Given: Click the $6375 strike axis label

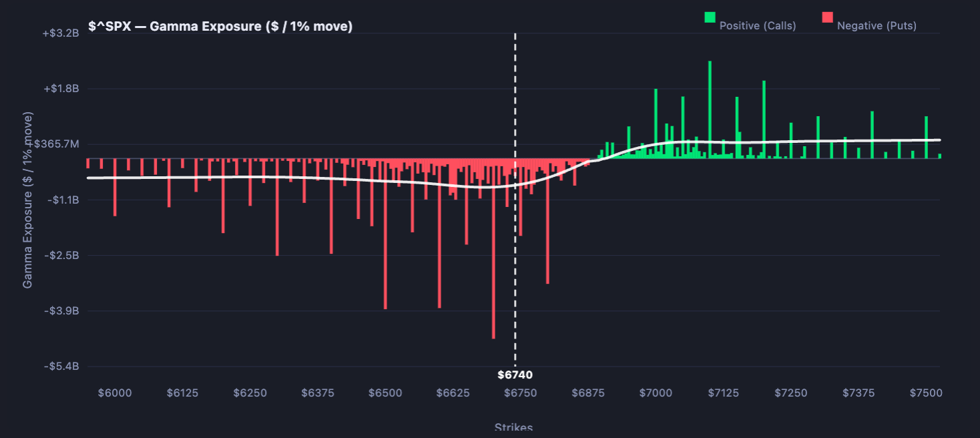Looking at the screenshot, I should pyautogui.click(x=318, y=393).
